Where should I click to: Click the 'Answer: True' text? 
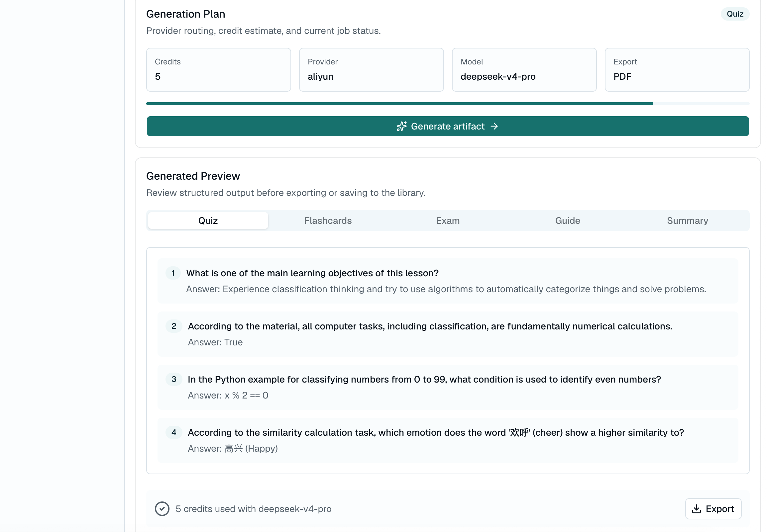215,342
